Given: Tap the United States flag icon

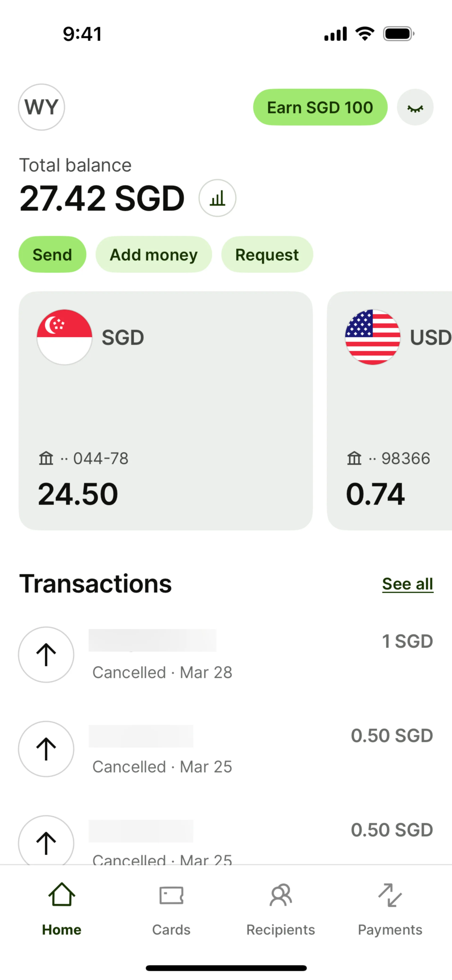Looking at the screenshot, I should pos(372,337).
